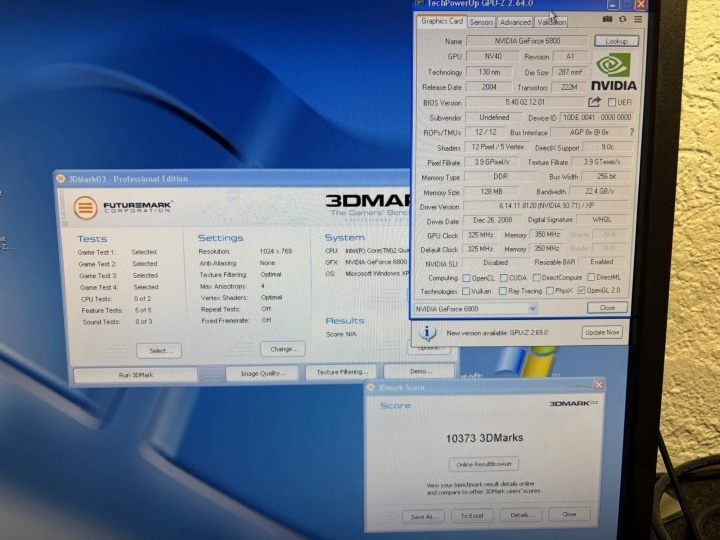Click Change... under Settings in 3DMark03

(283, 349)
